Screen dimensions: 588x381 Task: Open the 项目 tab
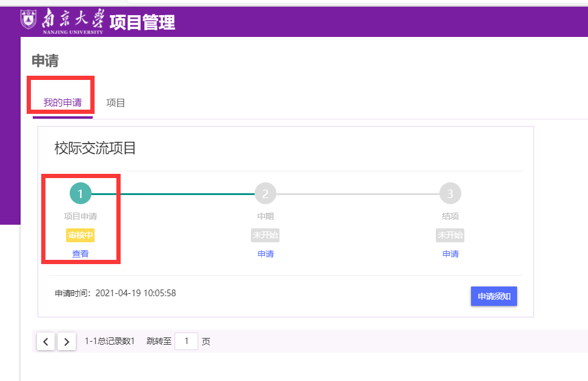(116, 102)
